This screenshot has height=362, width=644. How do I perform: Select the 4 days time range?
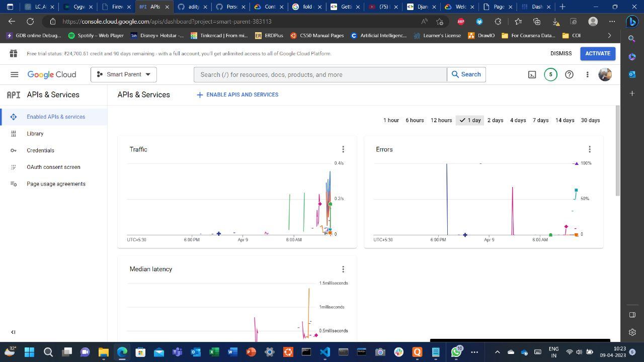(518, 120)
